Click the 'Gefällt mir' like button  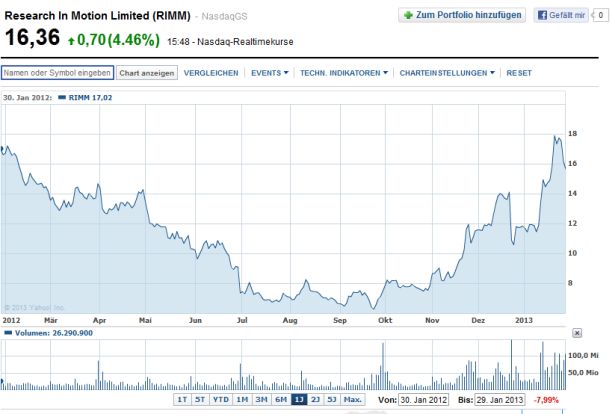point(561,15)
